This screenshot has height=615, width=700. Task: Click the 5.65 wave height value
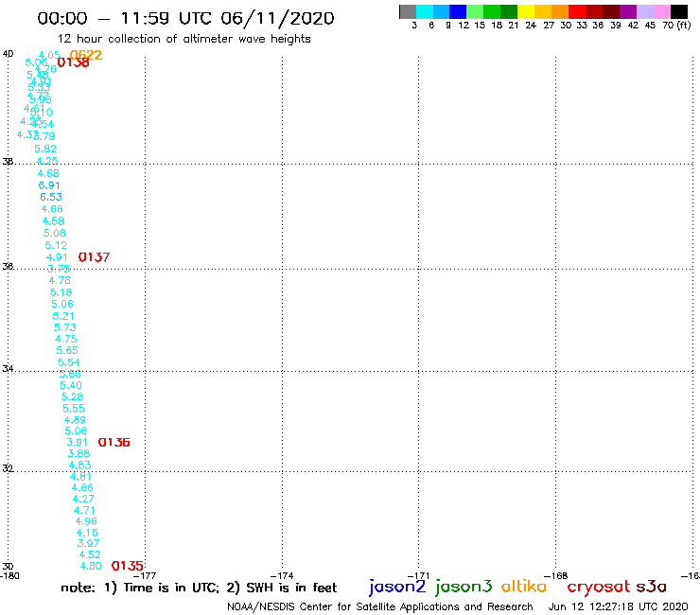[67, 351]
